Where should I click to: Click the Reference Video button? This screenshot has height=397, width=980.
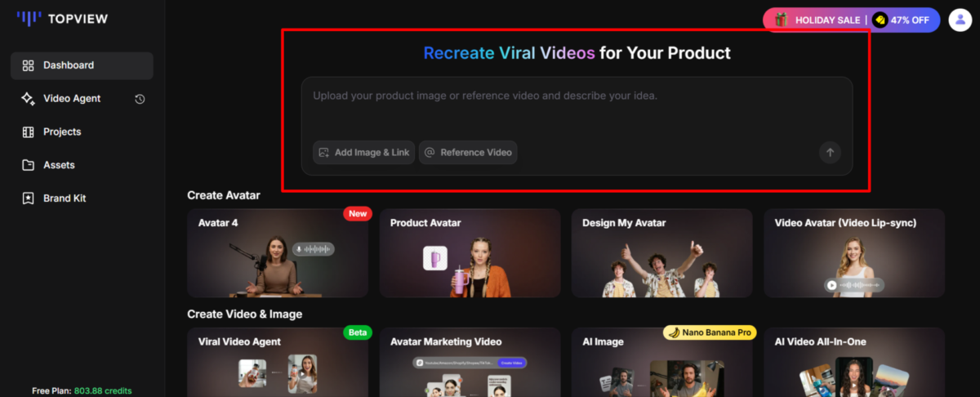pyautogui.click(x=468, y=153)
